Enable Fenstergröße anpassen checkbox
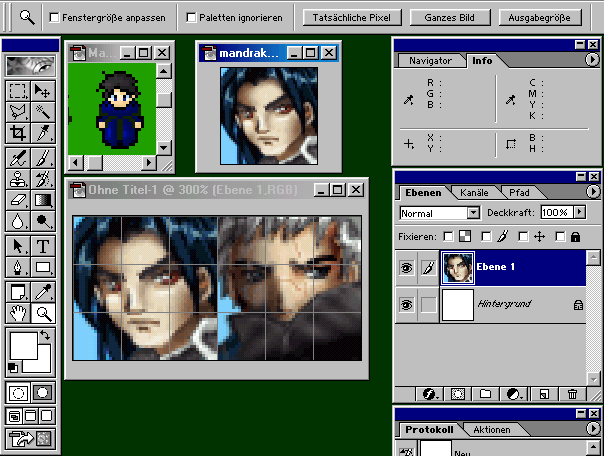The width and height of the screenshot is (604, 456). point(54,17)
